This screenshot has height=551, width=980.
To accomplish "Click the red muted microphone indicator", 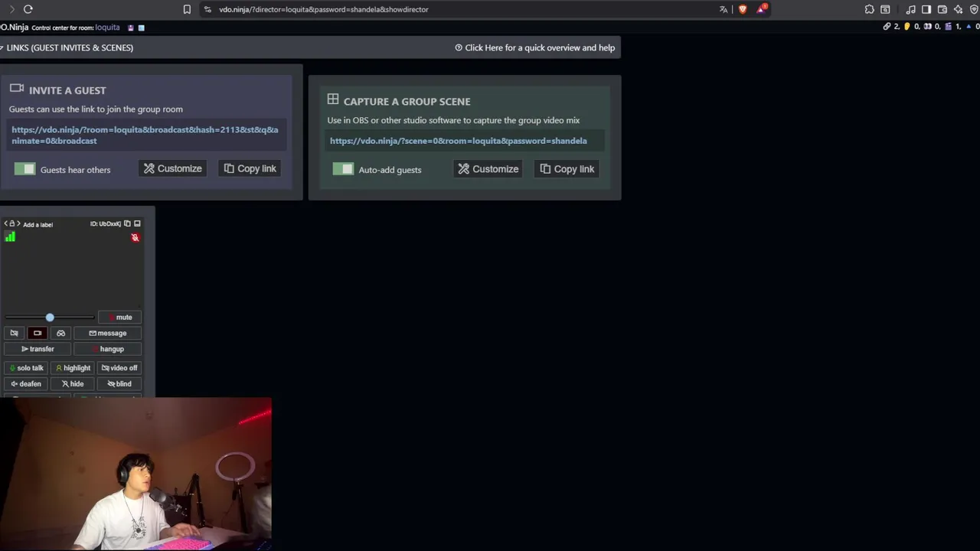I will tap(135, 237).
